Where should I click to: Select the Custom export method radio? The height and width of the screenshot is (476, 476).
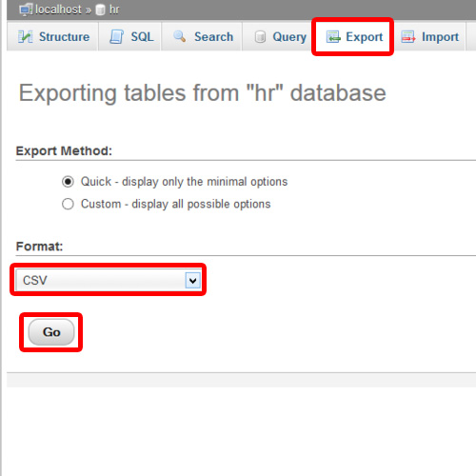68,204
